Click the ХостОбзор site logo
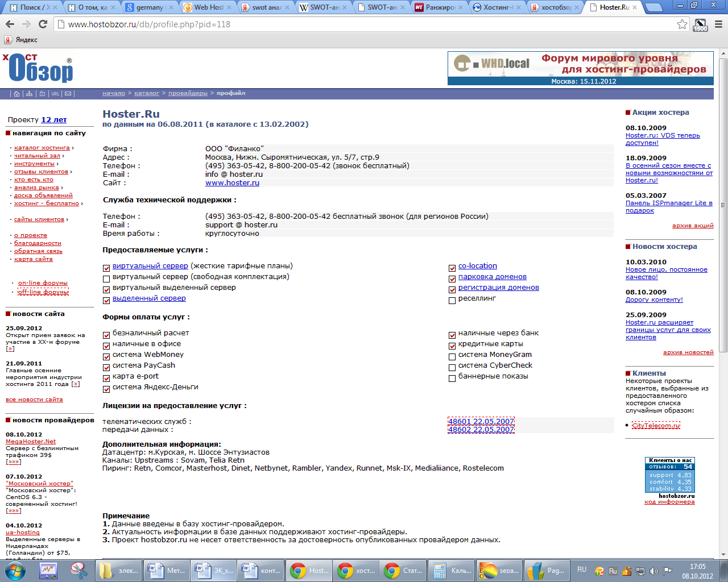Viewport: 728px width, 582px height. pyautogui.click(x=38, y=68)
